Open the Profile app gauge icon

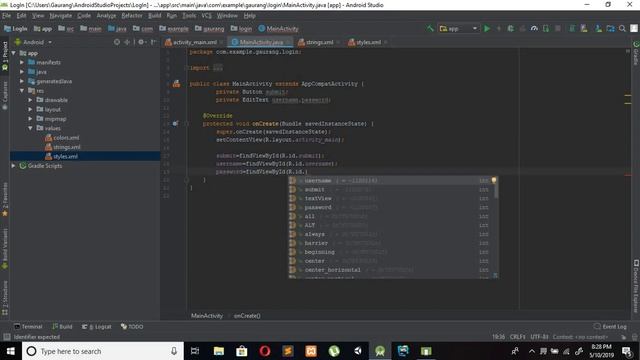tap(534, 29)
